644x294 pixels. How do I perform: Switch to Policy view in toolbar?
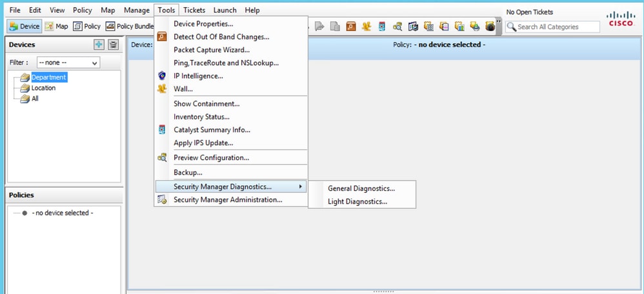coord(87,26)
